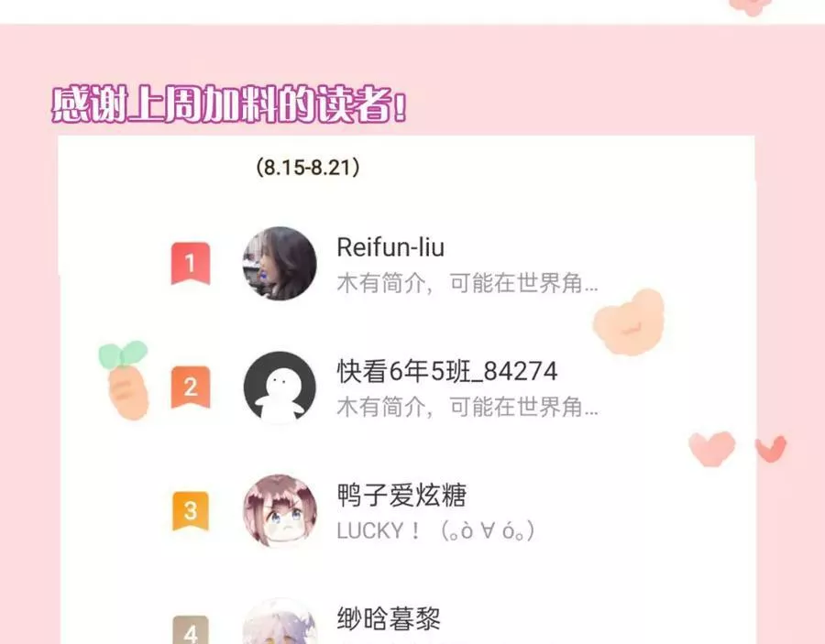Select the username 缈晗暮黎
825x644 pixels.
pyautogui.click(x=389, y=618)
